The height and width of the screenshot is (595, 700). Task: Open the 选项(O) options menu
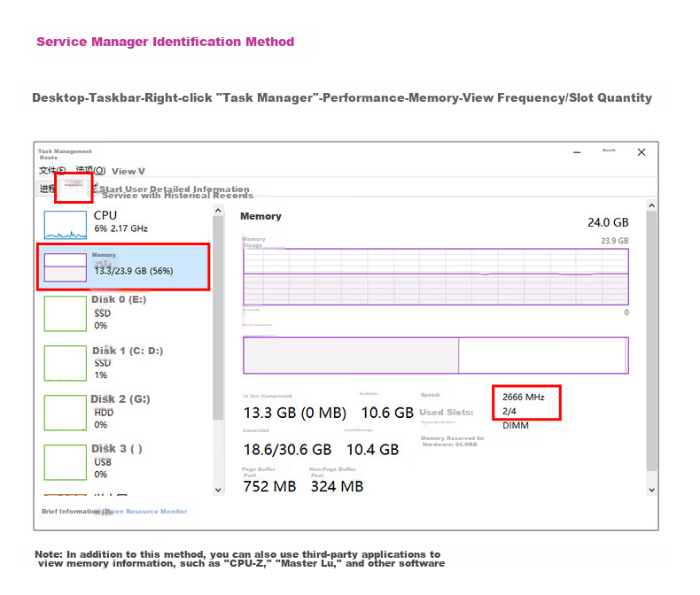[x=90, y=170]
